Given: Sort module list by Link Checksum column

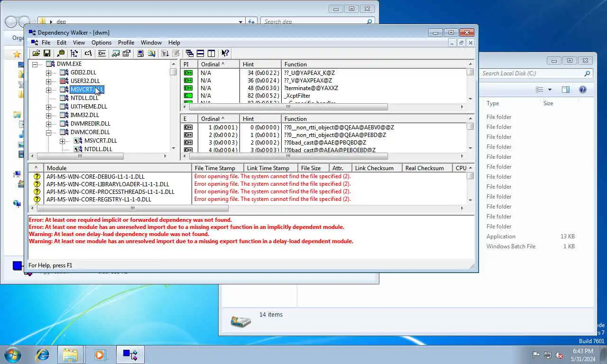Looking at the screenshot, I should tap(377, 168).
